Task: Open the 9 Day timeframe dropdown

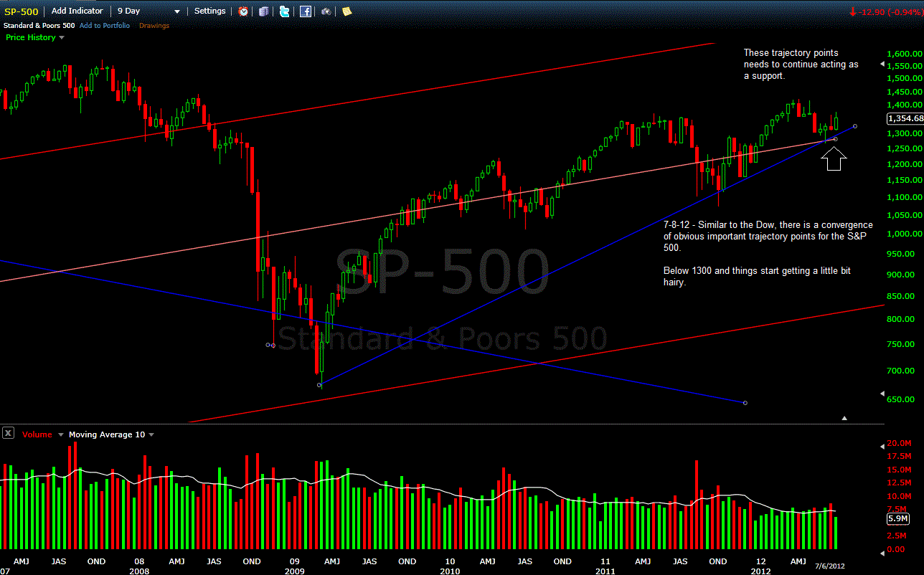Action: pyautogui.click(x=148, y=11)
